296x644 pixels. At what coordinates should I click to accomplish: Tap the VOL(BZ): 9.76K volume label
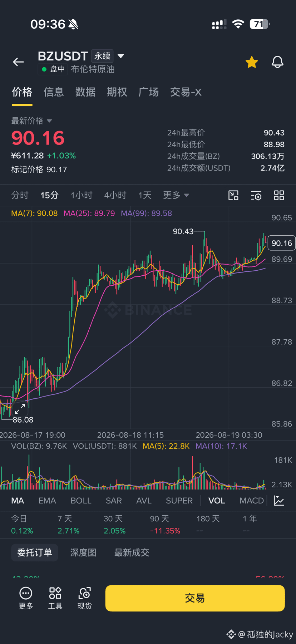39,446
